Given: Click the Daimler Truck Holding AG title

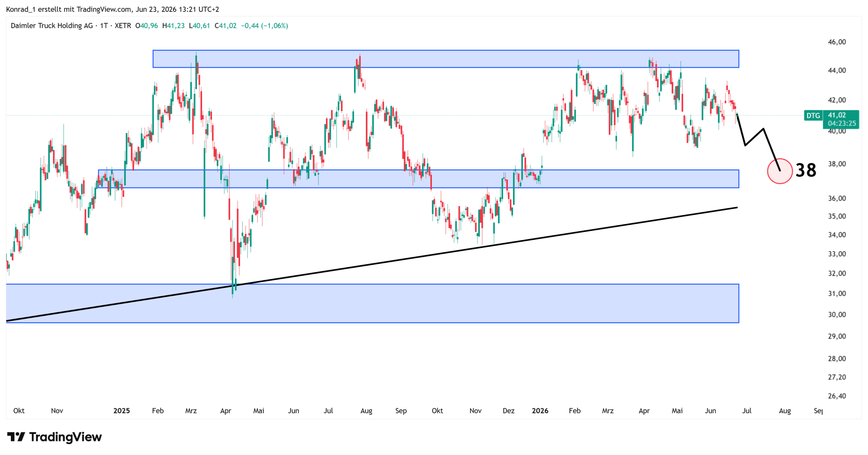Looking at the screenshot, I should (x=52, y=26).
